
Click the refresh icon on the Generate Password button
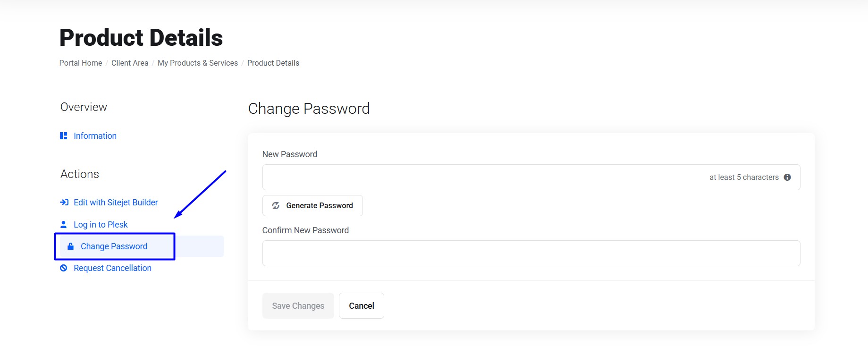276,205
